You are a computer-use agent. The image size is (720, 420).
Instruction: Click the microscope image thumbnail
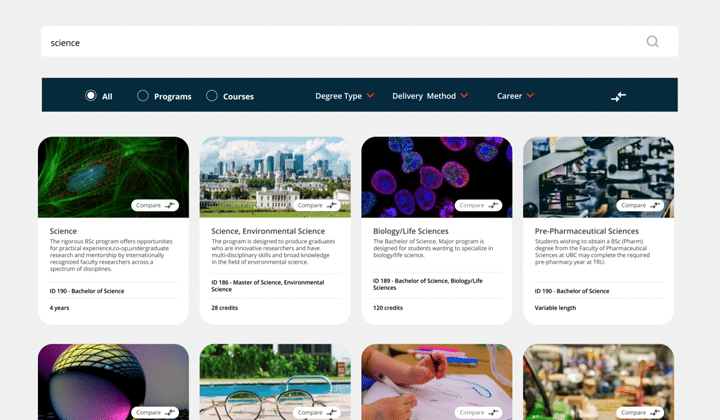pyautogui.click(x=598, y=177)
